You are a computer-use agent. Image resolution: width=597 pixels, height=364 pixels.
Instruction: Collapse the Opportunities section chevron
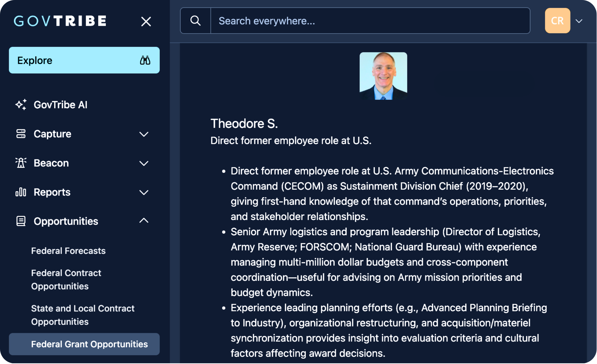click(144, 221)
